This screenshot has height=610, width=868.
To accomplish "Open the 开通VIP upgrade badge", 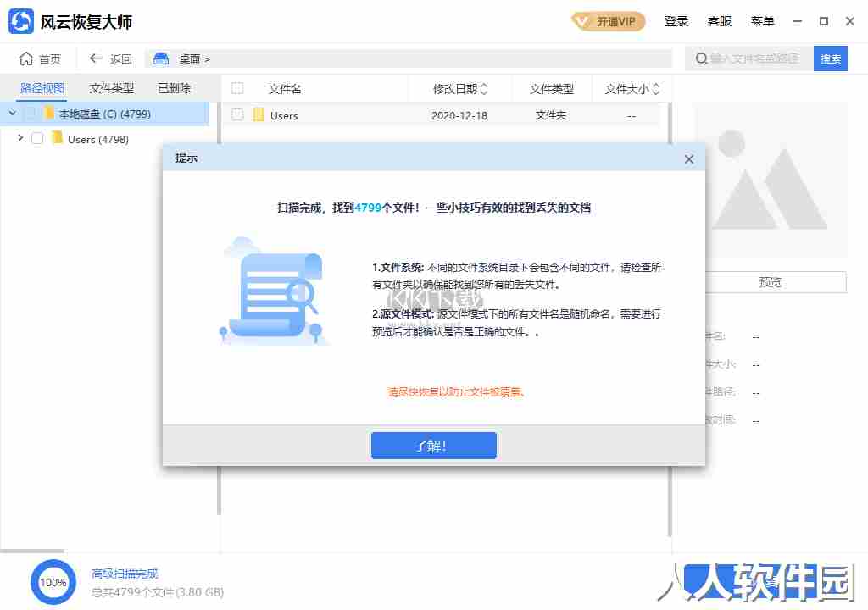I will (609, 21).
